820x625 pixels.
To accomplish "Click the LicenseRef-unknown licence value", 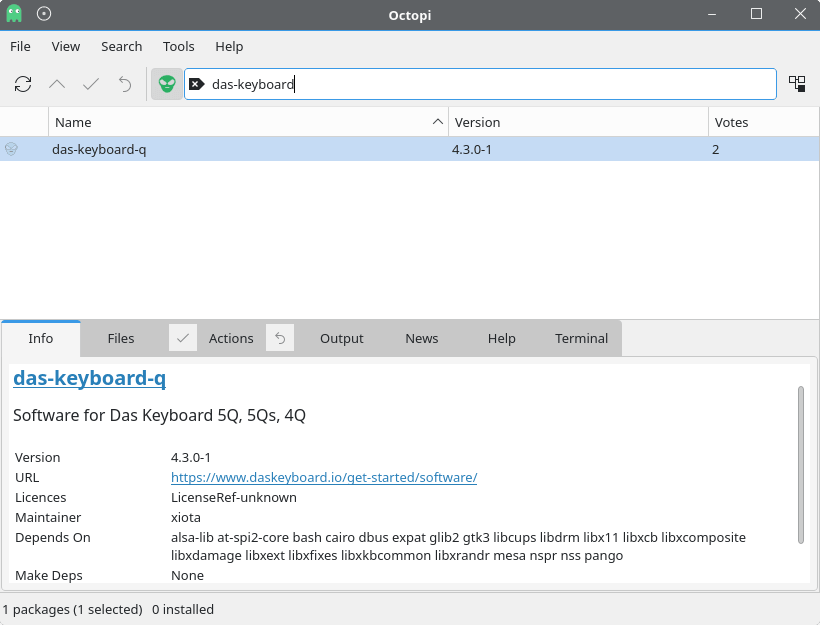I will click(234, 497).
